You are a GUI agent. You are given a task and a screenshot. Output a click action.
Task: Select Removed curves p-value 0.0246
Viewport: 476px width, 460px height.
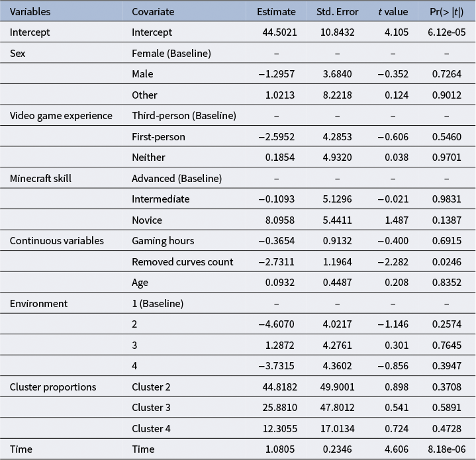point(447,262)
